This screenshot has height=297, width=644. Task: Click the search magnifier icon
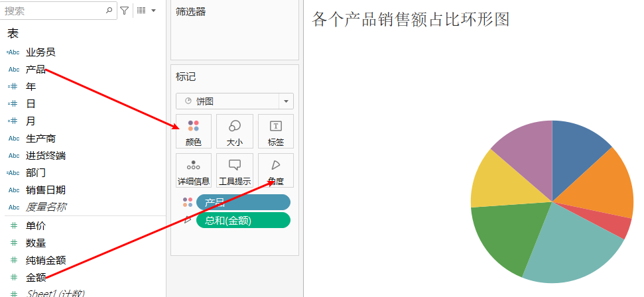(x=109, y=11)
